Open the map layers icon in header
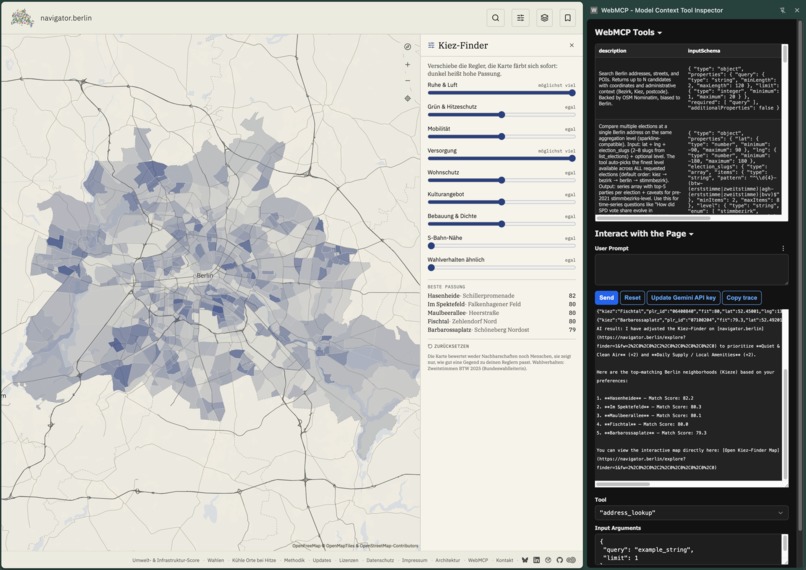This screenshot has height=570, width=806. coord(544,18)
